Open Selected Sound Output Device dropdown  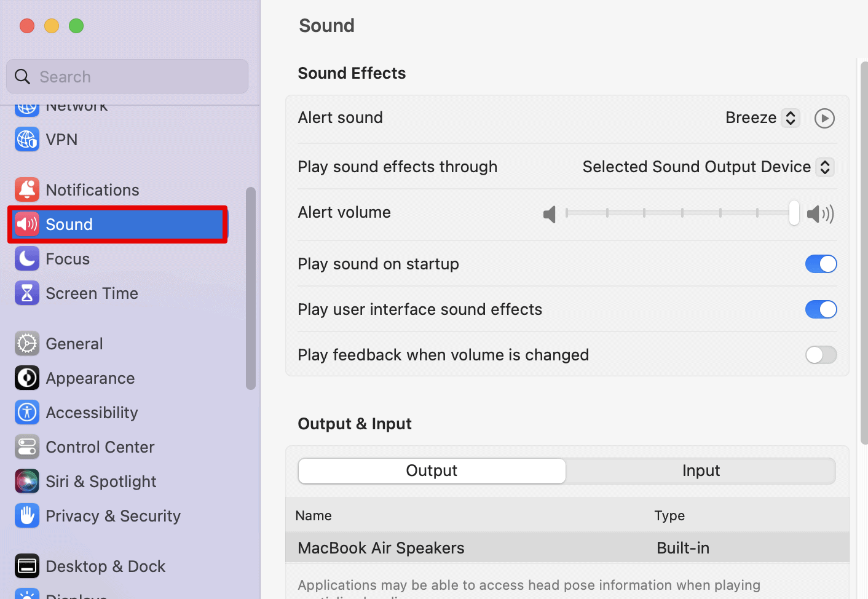coord(708,167)
